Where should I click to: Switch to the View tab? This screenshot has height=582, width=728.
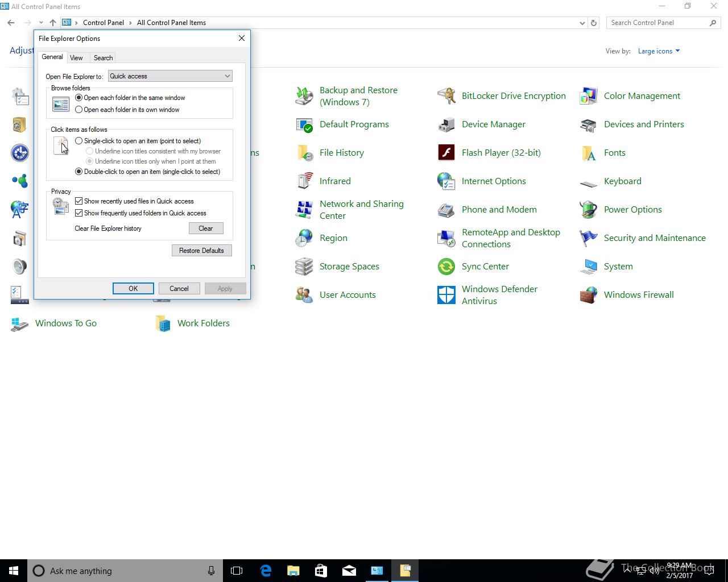coord(76,58)
